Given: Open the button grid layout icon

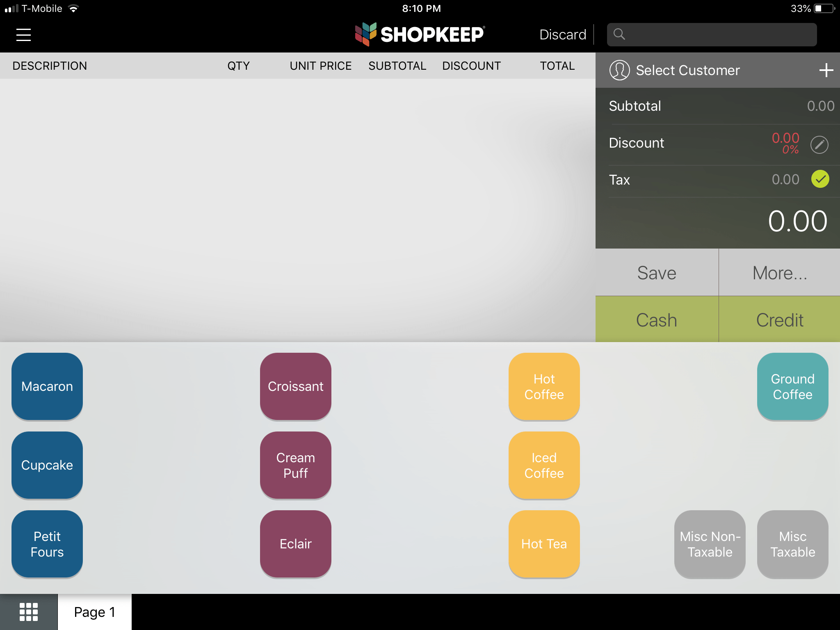Looking at the screenshot, I should pyautogui.click(x=29, y=612).
